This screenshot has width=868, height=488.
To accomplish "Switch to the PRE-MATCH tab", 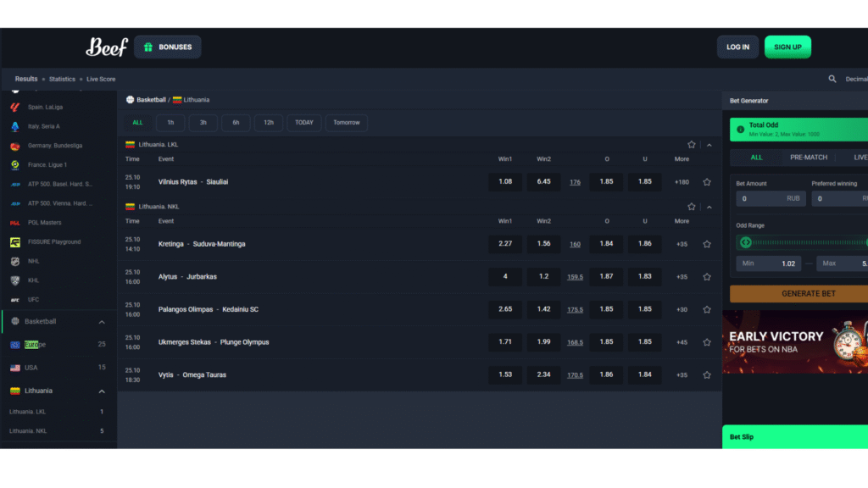I will [808, 158].
